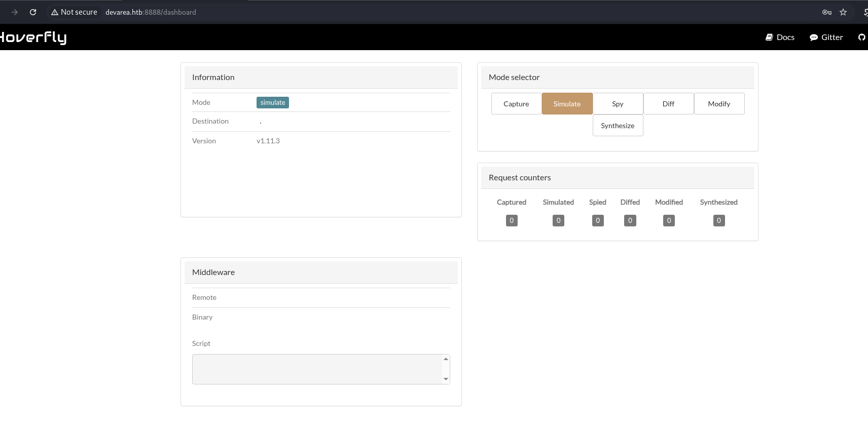868x429 pixels.
Task: Click the Simulated counter badge
Action: [558, 220]
